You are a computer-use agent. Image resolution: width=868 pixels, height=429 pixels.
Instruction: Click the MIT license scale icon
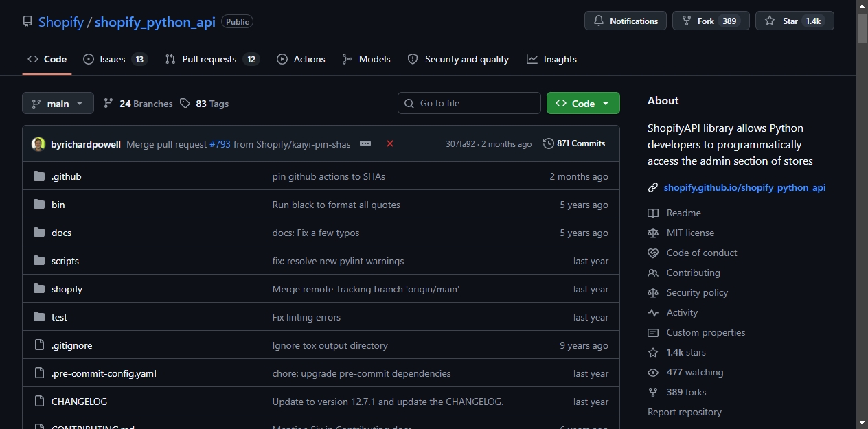click(653, 233)
